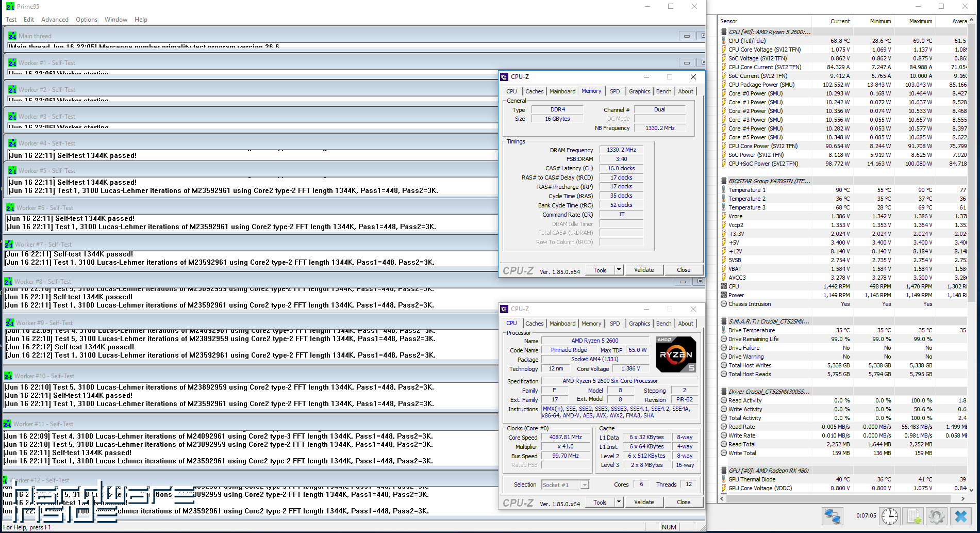This screenshot has height=533, width=980.
Task: Click the Worker #4 Self-Test window icon
Action: coord(12,143)
